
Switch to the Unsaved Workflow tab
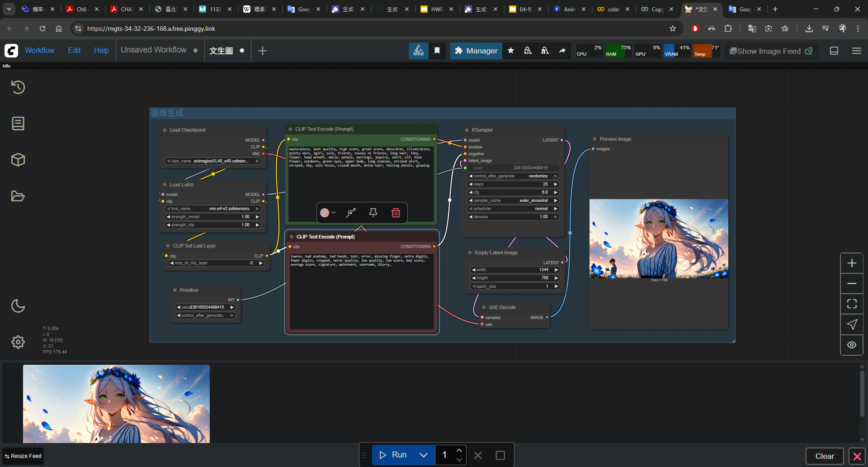[x=154, y=50]
